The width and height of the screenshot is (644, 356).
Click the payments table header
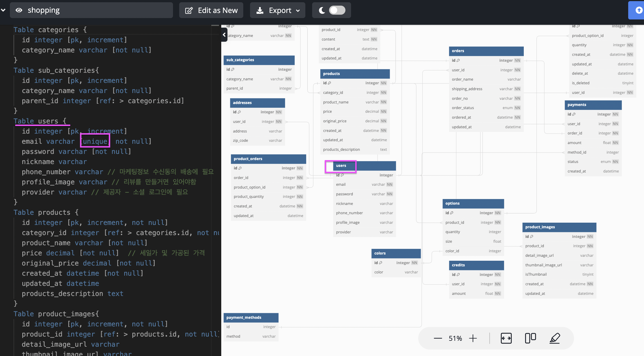point(593,105)
